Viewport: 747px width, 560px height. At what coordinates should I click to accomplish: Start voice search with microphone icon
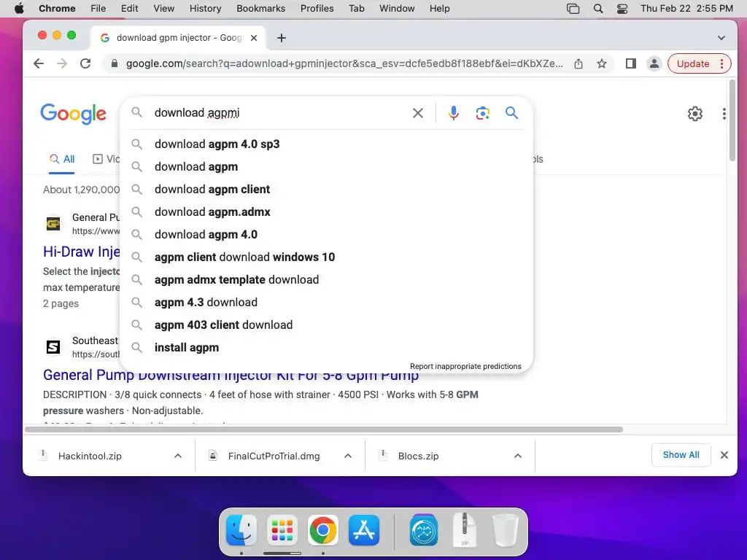point(454,113)
